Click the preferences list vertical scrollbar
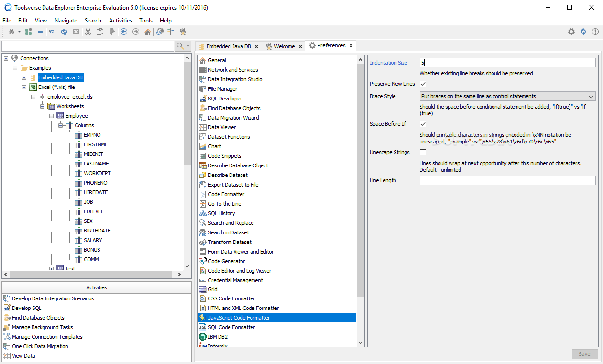Screen dimensions: 603x364 (361, 179)
